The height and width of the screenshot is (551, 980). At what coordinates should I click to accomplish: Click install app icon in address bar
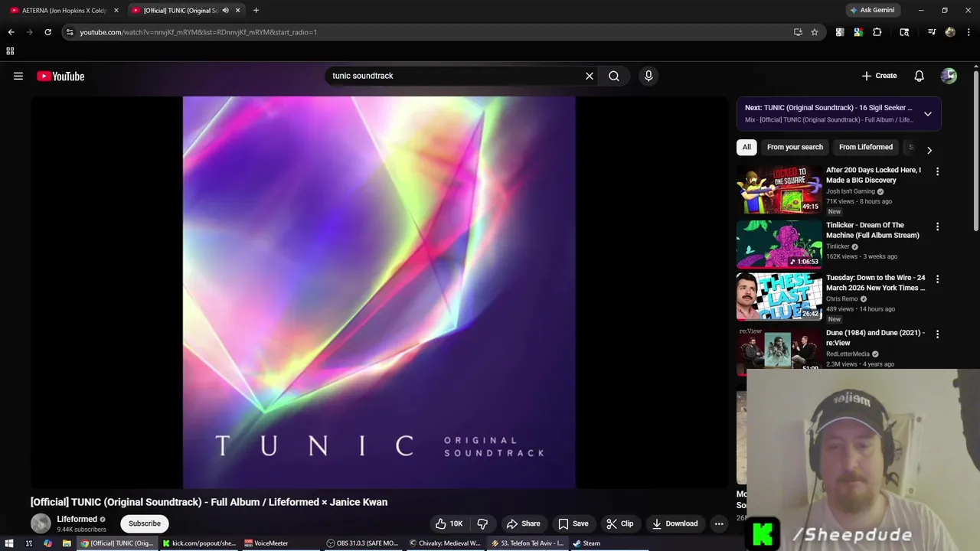pyautogui.click(x=798, y=32)
